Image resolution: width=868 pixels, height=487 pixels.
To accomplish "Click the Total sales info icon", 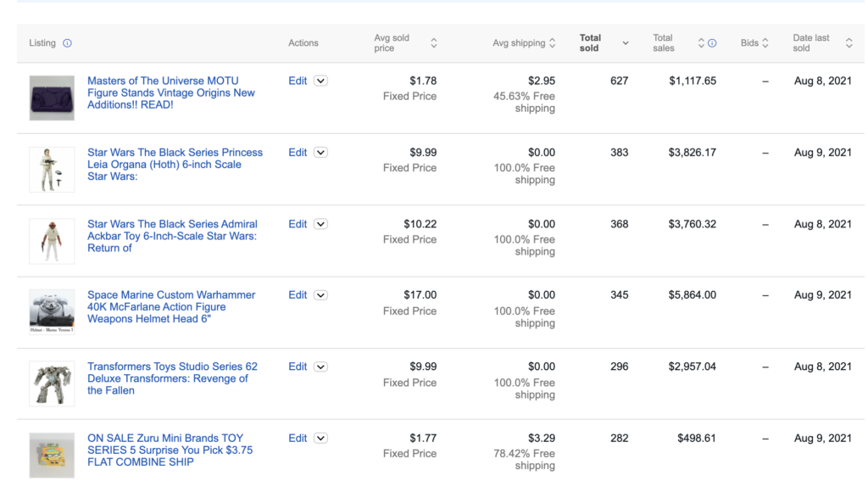I will (712, 43).
